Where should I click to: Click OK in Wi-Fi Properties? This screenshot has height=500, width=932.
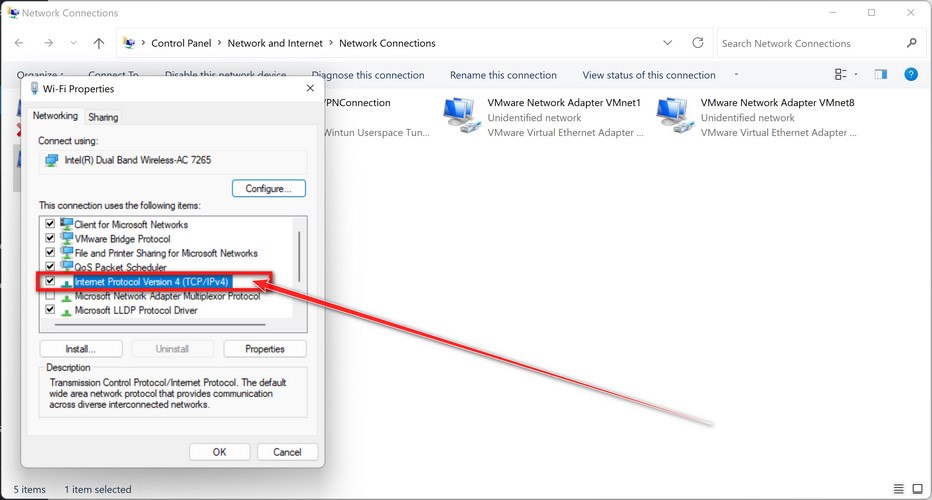coord(219,452)
